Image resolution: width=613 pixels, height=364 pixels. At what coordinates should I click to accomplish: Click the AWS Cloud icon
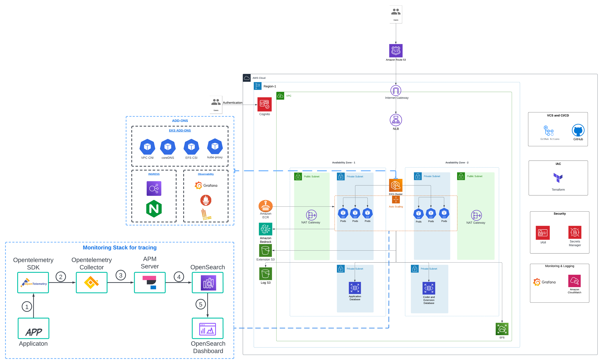click(246, 78)
